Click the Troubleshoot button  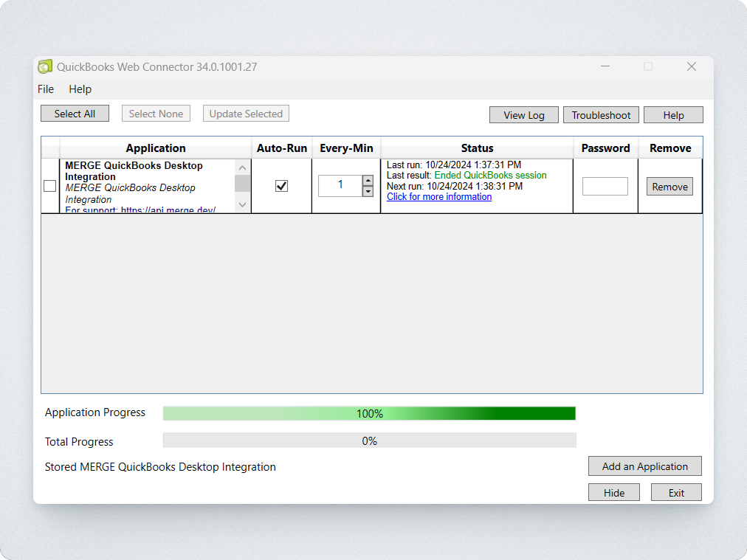[602, 115]
